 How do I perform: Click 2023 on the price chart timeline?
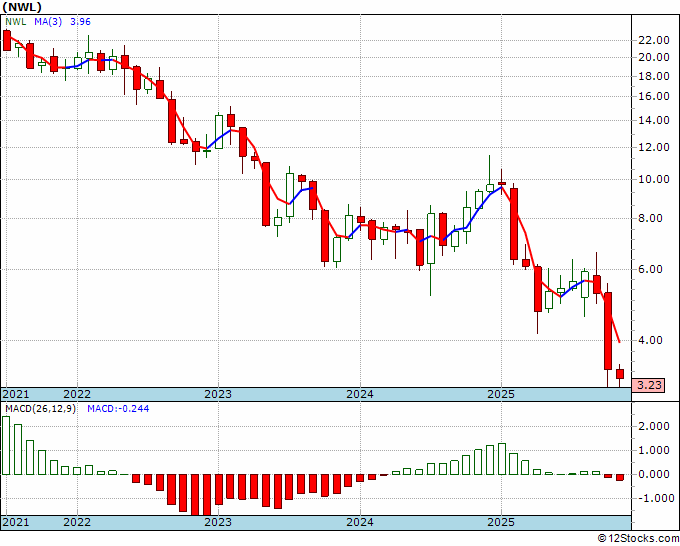point(218,394)
